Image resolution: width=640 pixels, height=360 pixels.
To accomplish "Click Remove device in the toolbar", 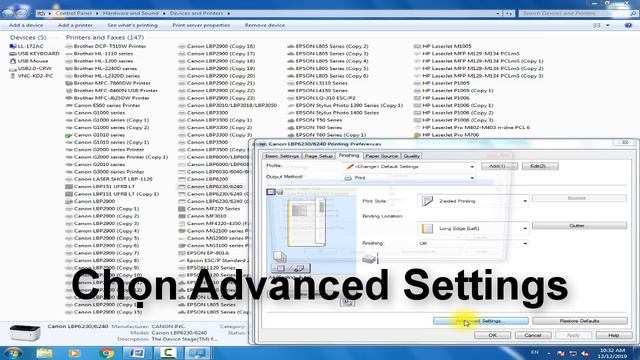I will pyautogui.click(x=264, y=25).
